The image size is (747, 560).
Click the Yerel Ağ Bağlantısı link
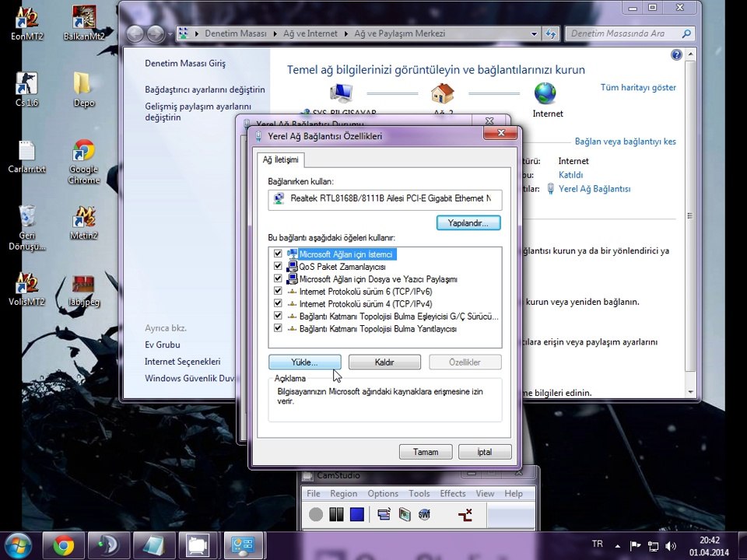pyautogui.click(x=594, y=189)
